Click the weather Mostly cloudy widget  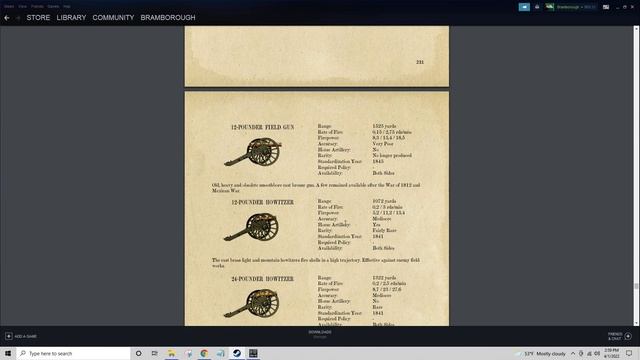tap(541, 353)
